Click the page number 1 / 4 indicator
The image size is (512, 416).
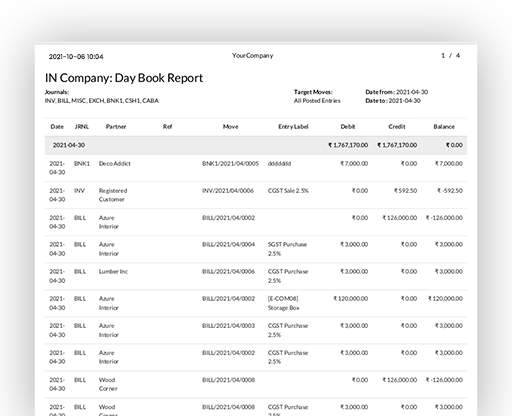tap(451, 56)
